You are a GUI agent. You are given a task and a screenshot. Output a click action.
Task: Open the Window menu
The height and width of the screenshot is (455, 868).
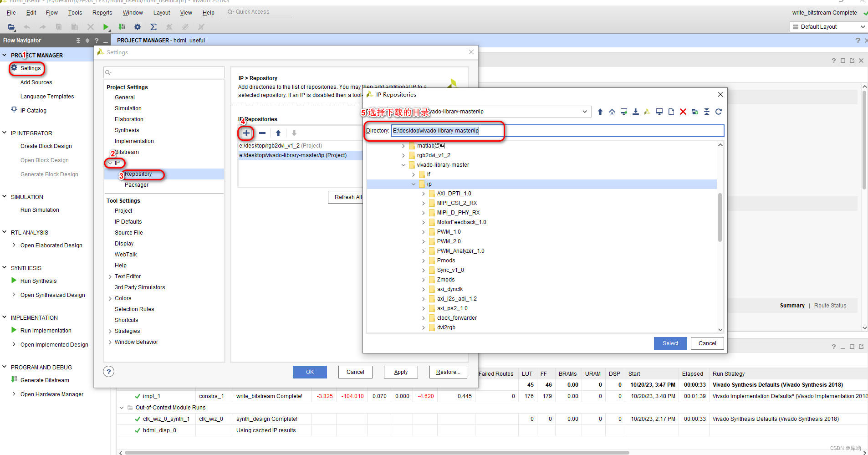133,13
